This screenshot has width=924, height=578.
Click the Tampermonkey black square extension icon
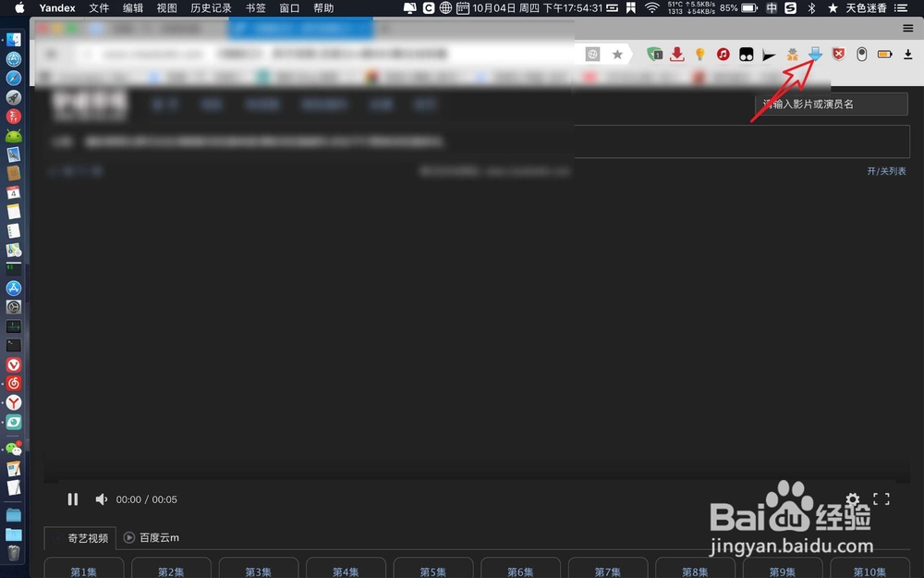coord(746,55)
